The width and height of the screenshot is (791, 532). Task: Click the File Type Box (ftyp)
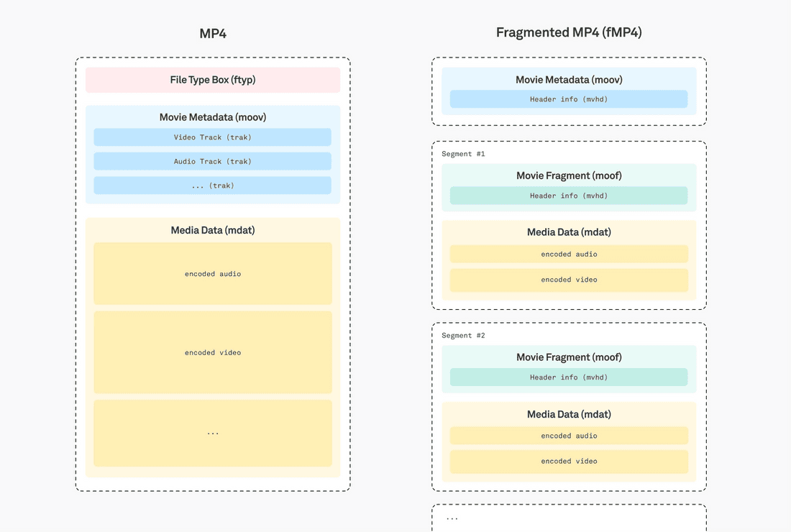click(x=212, y=79)
